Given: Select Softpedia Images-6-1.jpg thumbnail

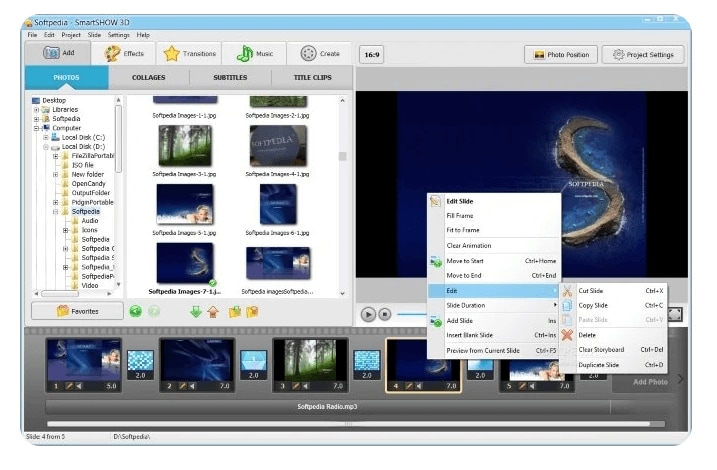Looking at the screenshot, I should click(278, 204).
